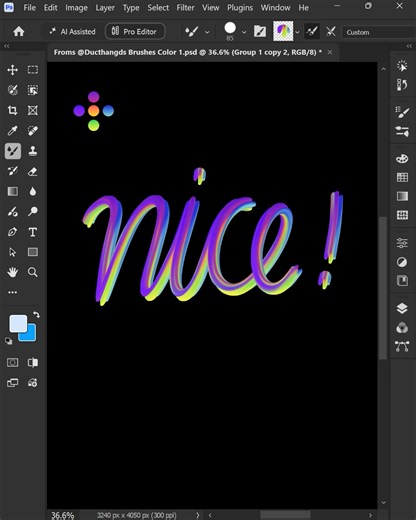
Task: Switch to Pro Editor mode
Action: (x=135, y=32)
